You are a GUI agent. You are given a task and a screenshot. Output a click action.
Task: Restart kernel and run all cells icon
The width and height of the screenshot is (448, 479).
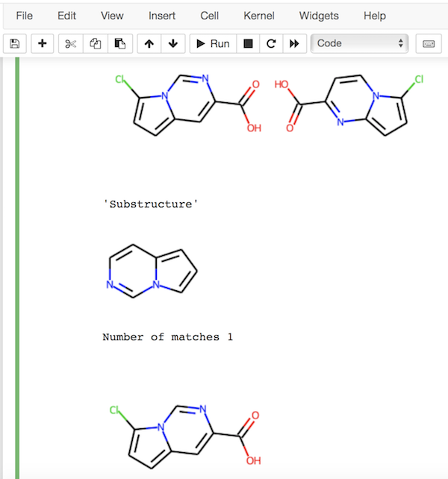[x=294, y=44]
